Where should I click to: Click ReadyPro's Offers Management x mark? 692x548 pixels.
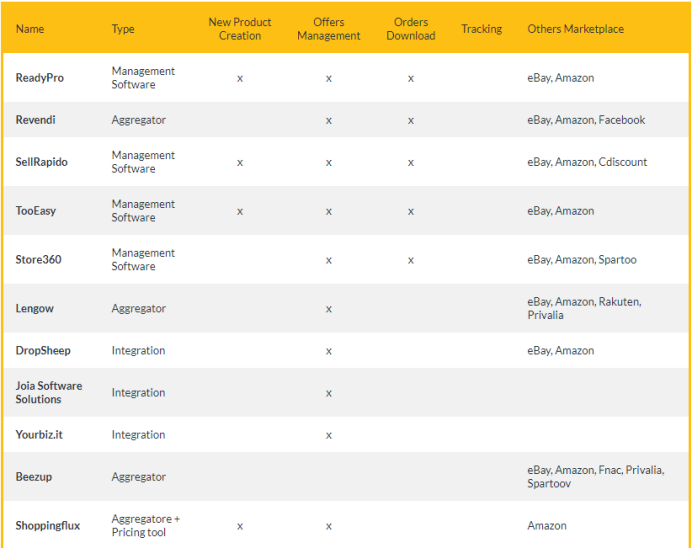pyautogui.click(x=329, y=79)
